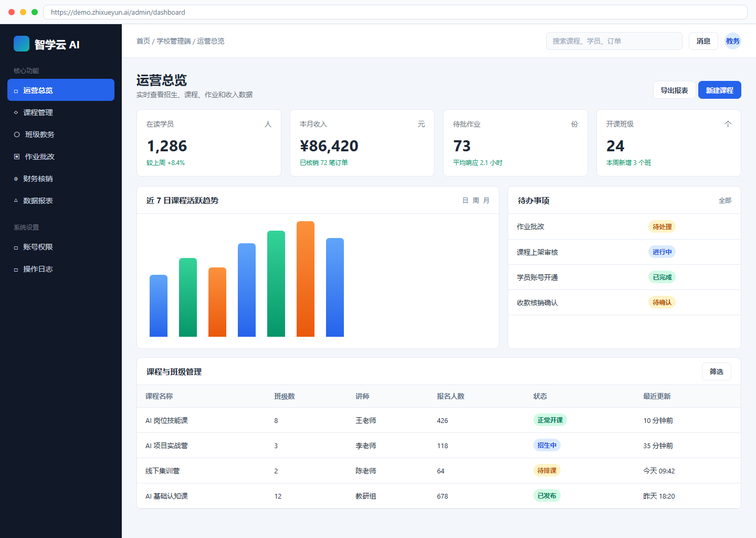Open 数据报表 in the sidebar
The height and width of the screenshot is (538, 756).
pyautogui.click(x=61, y=201)
